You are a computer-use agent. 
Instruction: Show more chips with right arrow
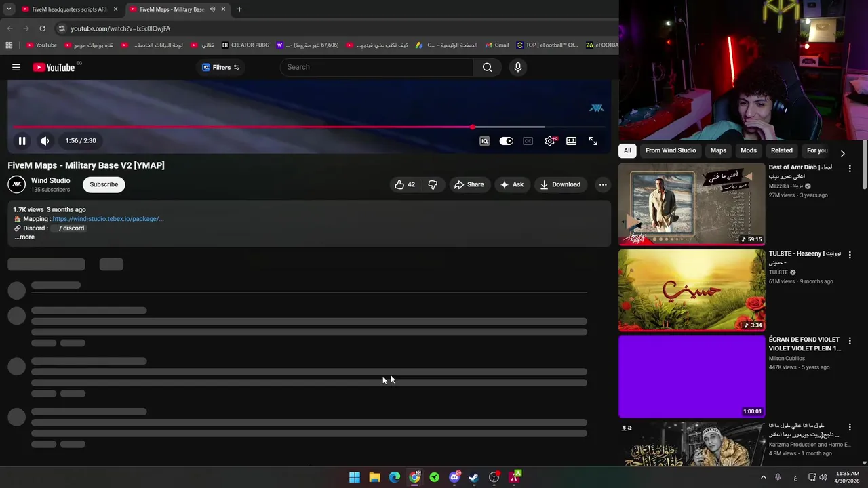pos(842,153)
